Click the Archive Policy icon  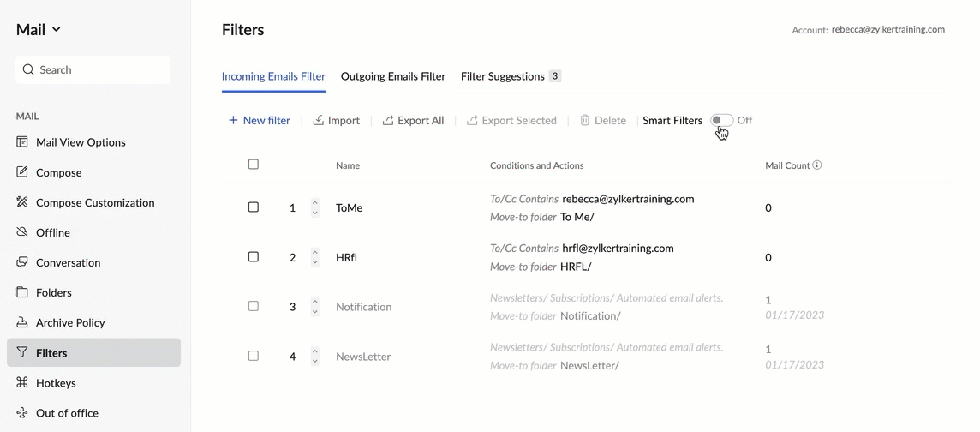pyautogui.click(x=22, y=322)
